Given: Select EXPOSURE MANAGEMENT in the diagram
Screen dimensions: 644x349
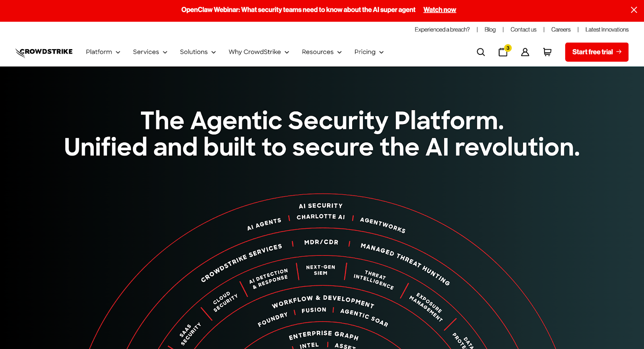Looking at the screenshot, I should click(x=426, y=307).
